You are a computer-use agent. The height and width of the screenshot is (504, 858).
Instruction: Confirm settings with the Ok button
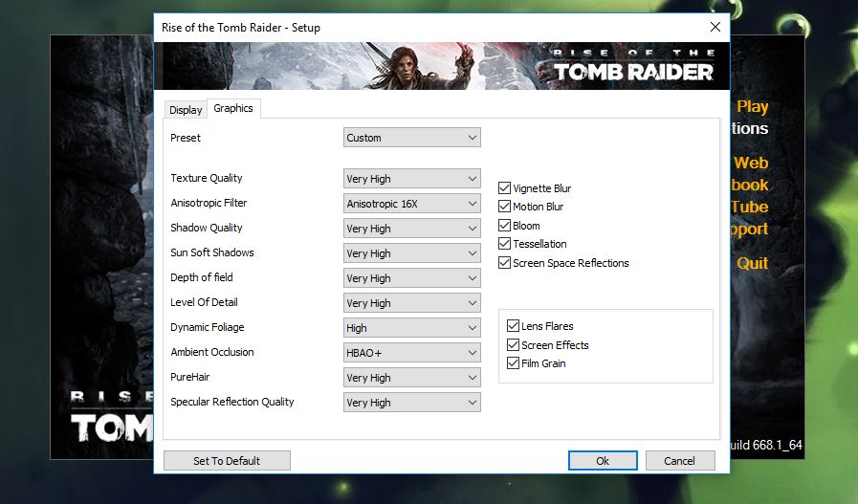coord(603,461)
